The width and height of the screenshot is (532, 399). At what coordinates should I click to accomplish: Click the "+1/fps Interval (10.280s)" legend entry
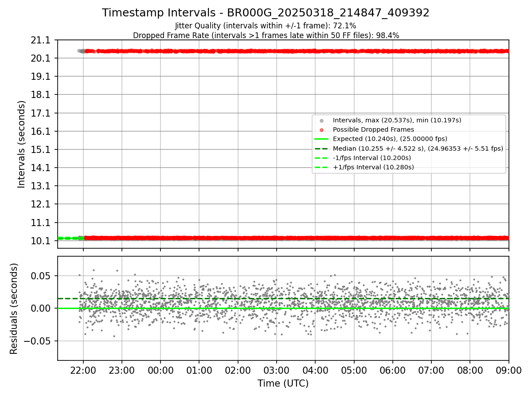(373, 167)
